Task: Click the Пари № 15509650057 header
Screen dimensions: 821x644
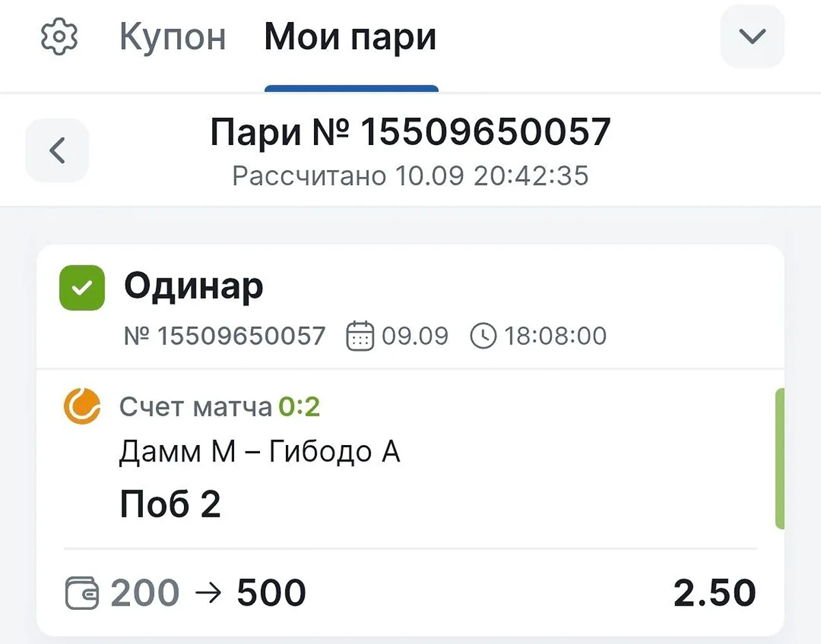Action: [x=410, y=132]
